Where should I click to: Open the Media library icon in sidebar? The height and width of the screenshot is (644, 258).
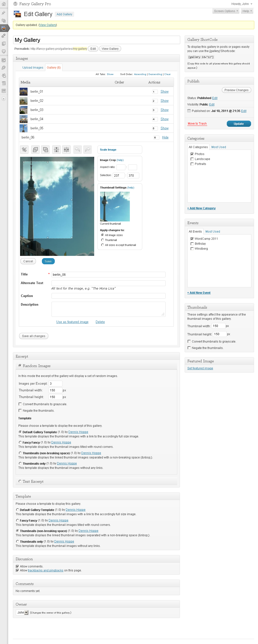(x=3, y=21)
